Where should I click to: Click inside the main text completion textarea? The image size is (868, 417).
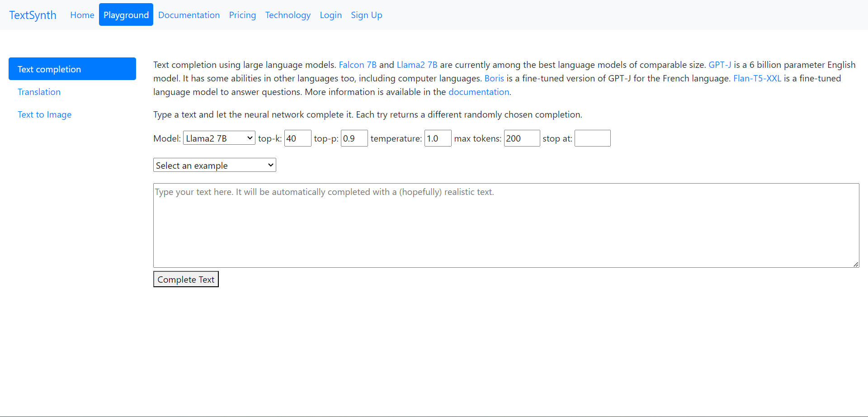(x=505, y=225)
